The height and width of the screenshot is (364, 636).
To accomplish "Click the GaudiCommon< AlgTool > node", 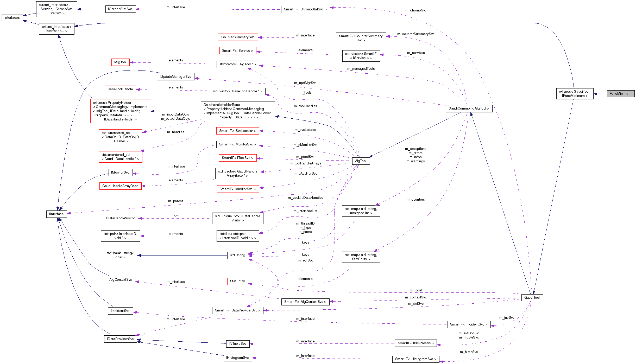I will 469,109.
